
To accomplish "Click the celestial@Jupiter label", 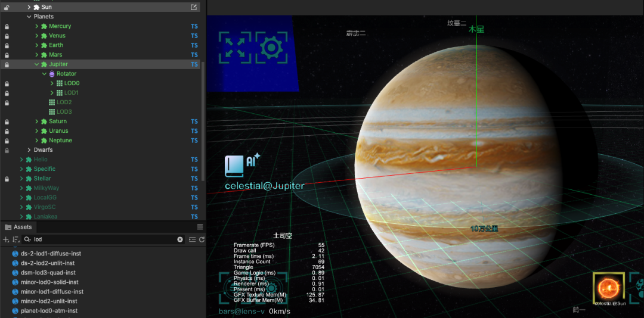I will pyautogui.click(x=264, y=186).
